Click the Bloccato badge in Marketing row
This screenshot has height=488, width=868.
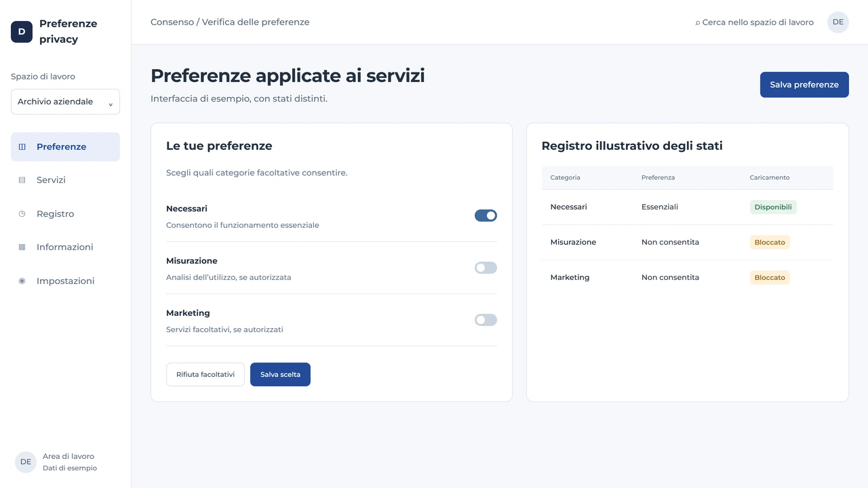[770, 278]
